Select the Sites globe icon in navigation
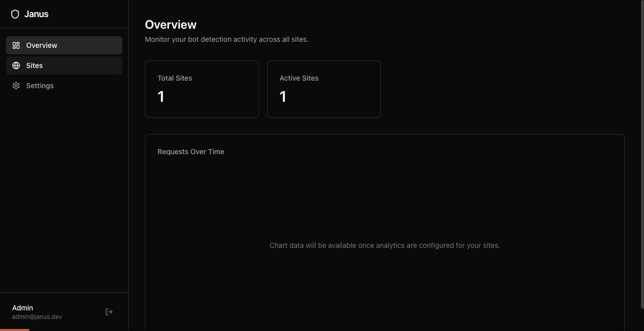 click(x=16, y=65)
